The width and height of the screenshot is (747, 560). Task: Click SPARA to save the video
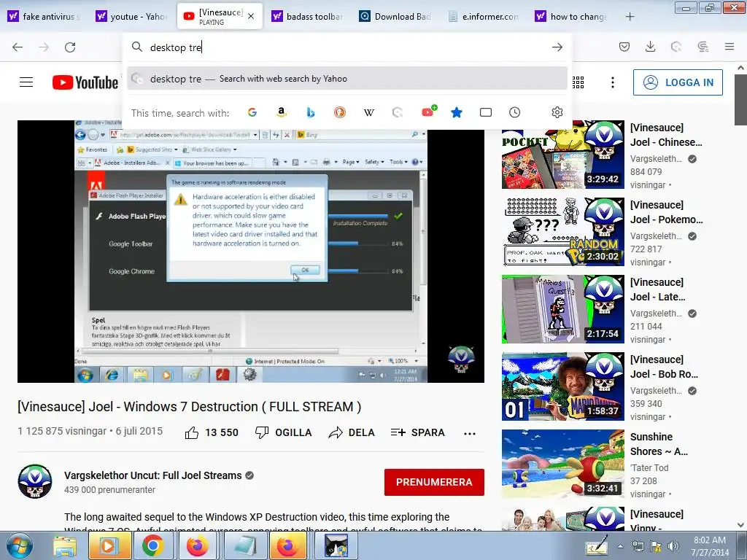[417, 432]
